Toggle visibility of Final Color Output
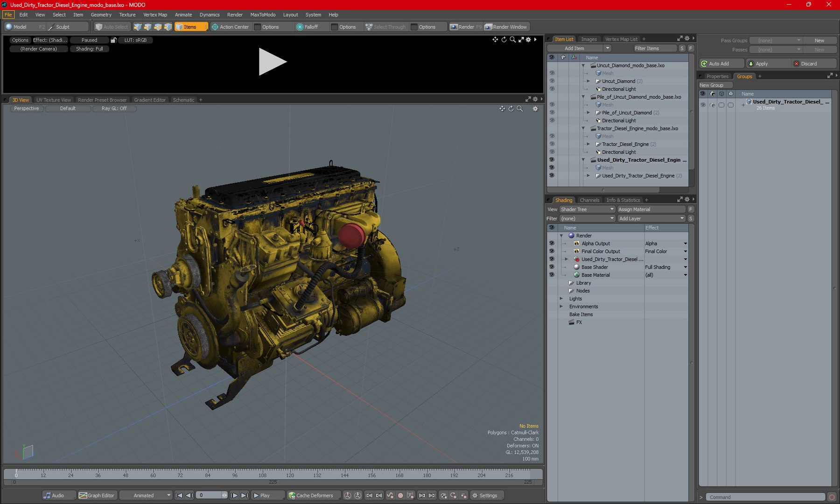 pos(552,251)
